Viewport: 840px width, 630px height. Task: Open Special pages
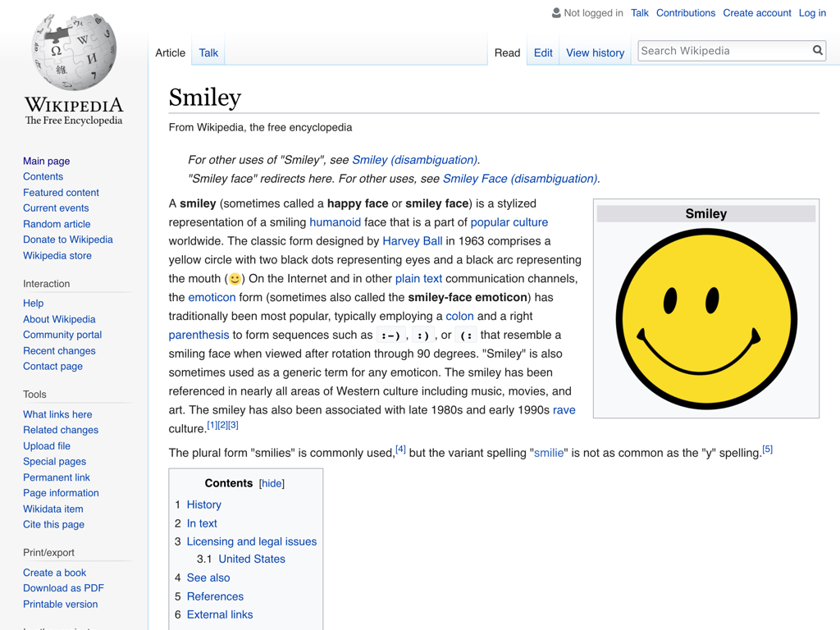[x=54, y=461]
